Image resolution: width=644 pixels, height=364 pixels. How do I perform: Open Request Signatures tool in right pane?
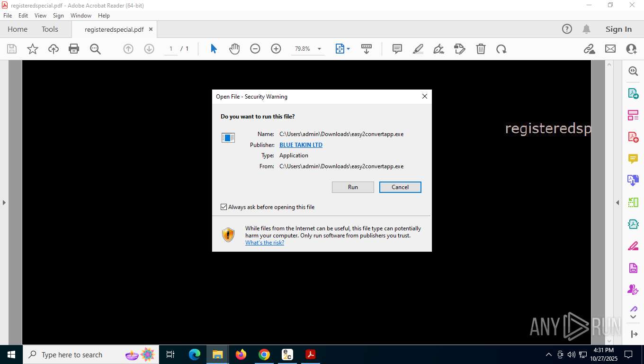633,290
